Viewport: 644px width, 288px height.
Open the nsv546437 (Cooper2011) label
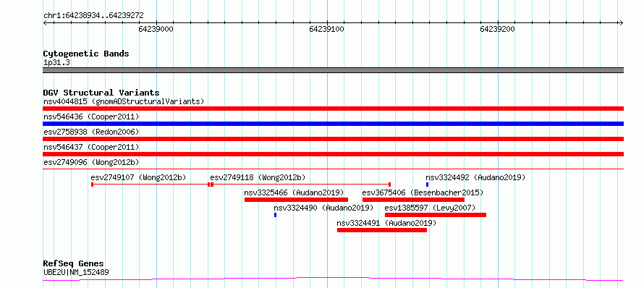click(x=91, y=147)
